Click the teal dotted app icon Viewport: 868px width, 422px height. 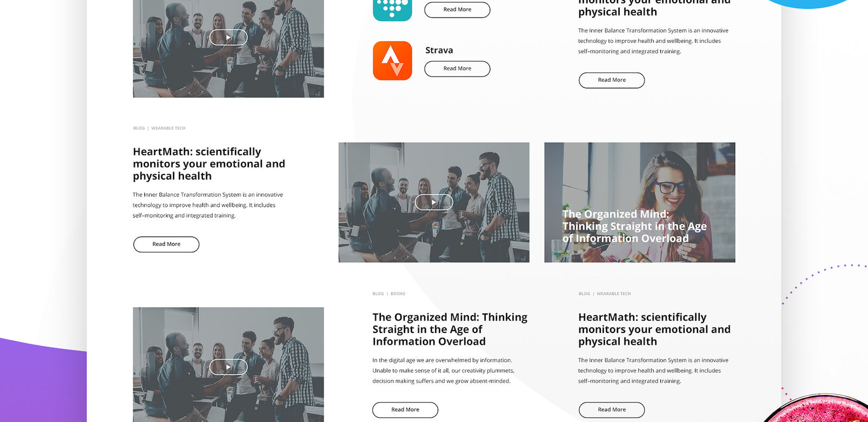(392, 10)
